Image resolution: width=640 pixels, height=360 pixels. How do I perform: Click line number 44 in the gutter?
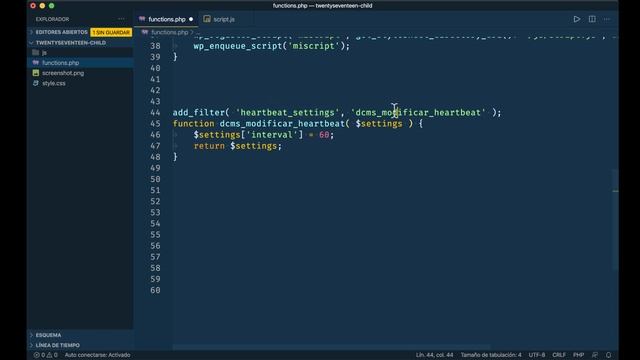coord(155,113)
